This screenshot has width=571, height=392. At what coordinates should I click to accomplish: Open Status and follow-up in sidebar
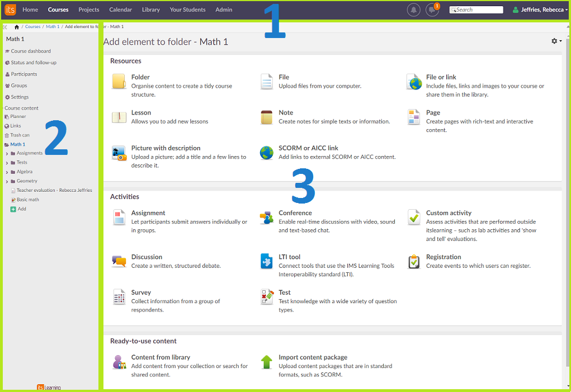pyautogui.click(x=31, y=63)
